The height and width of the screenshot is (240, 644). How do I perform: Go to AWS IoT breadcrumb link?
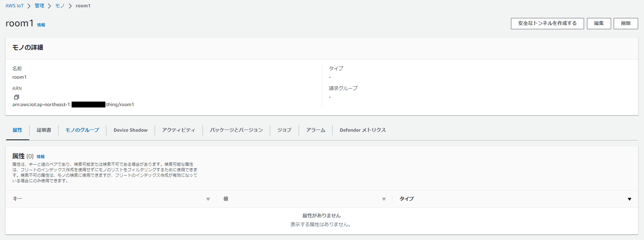click(x=14, y=6)
